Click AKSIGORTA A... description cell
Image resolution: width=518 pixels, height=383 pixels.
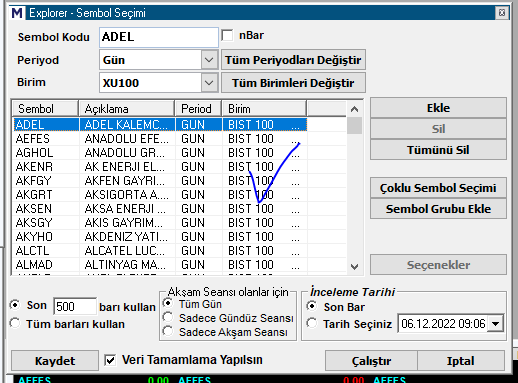[x=127, y=195]
